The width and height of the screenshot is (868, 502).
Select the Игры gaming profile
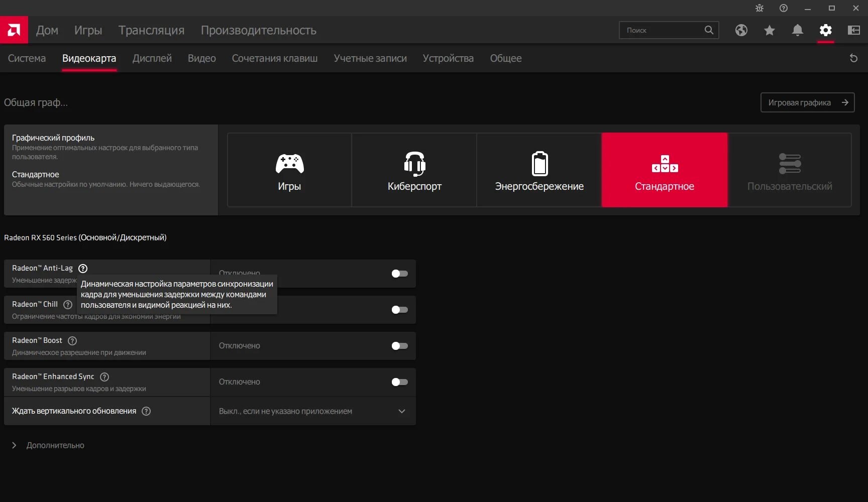pos(289,170)
